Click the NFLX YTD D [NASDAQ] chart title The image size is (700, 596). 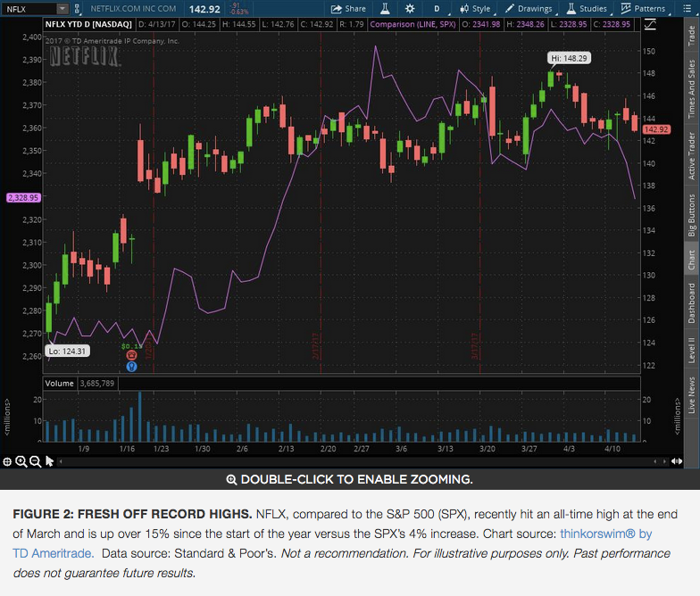coord(88,24)
